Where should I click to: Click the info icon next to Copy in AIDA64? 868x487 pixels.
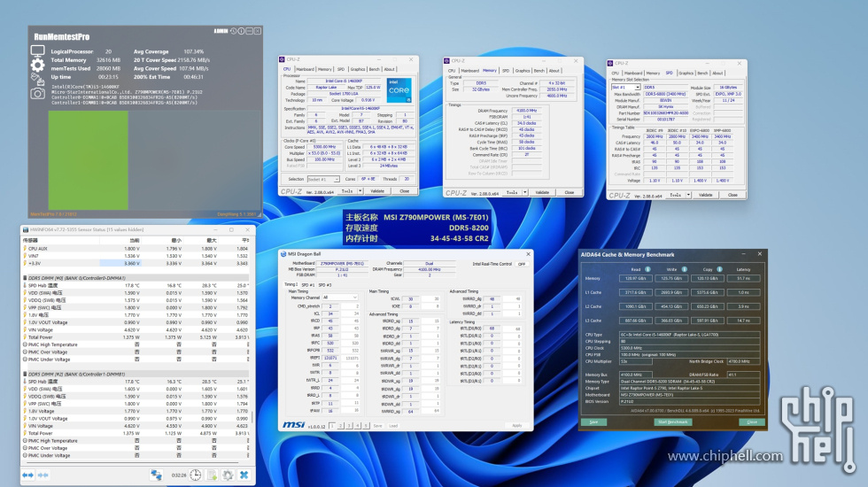tap(719, 269)
